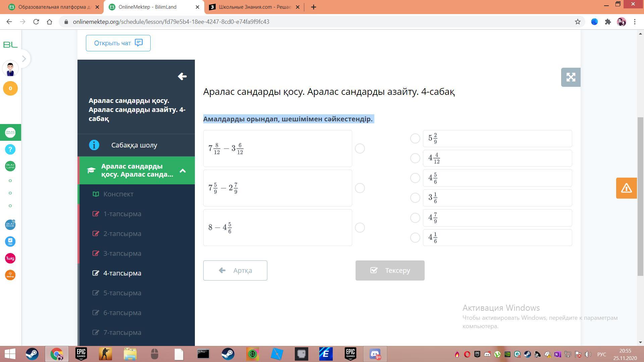
Task: Click the fullscreen expand icon
Action: [571, 77]
